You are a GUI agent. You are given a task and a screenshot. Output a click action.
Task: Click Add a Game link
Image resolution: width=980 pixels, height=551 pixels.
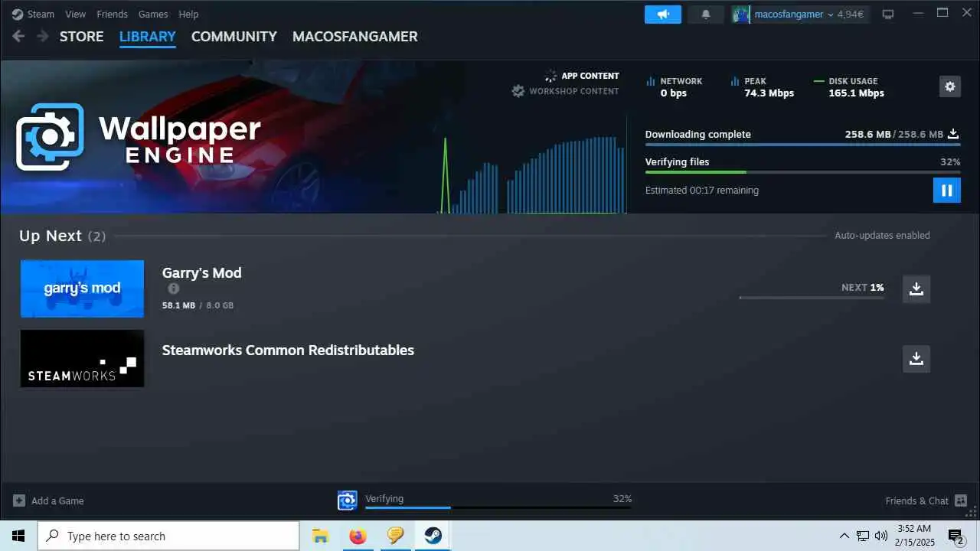click(57, 500)
